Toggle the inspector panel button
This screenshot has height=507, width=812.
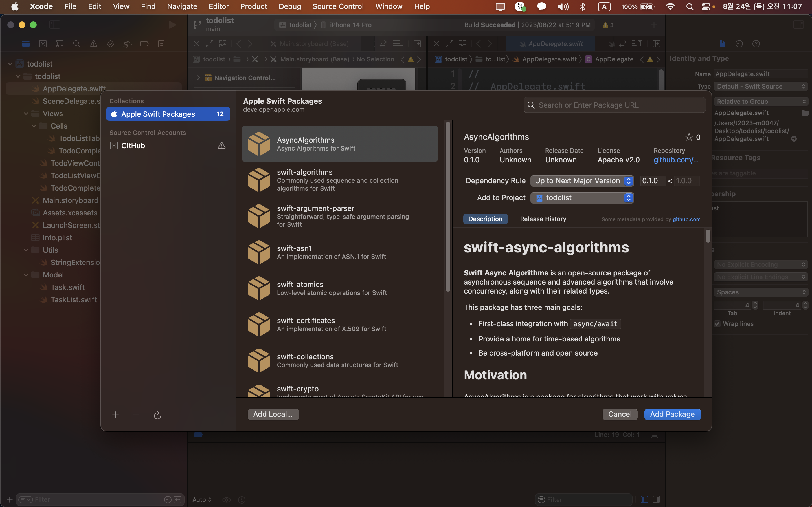click(798, 25)
